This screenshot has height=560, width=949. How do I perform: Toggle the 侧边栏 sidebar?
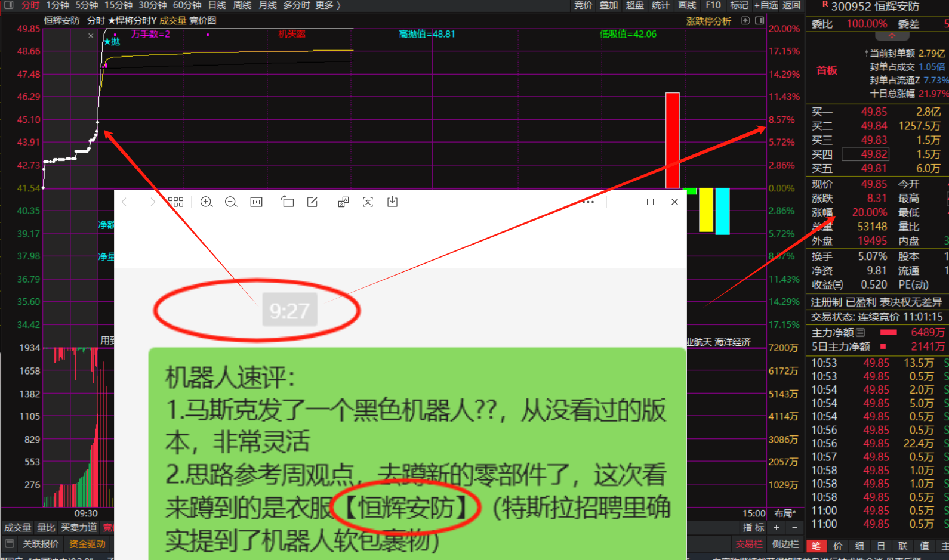785,544
